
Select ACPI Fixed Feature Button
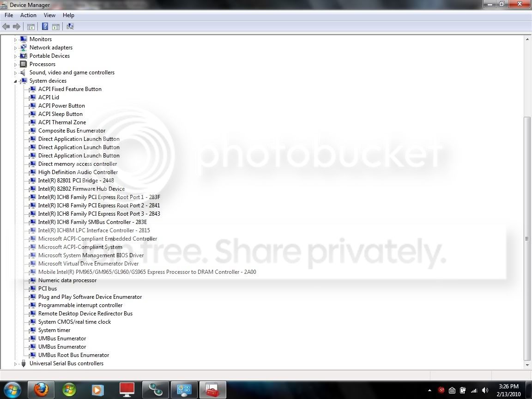tap(70, 89)
